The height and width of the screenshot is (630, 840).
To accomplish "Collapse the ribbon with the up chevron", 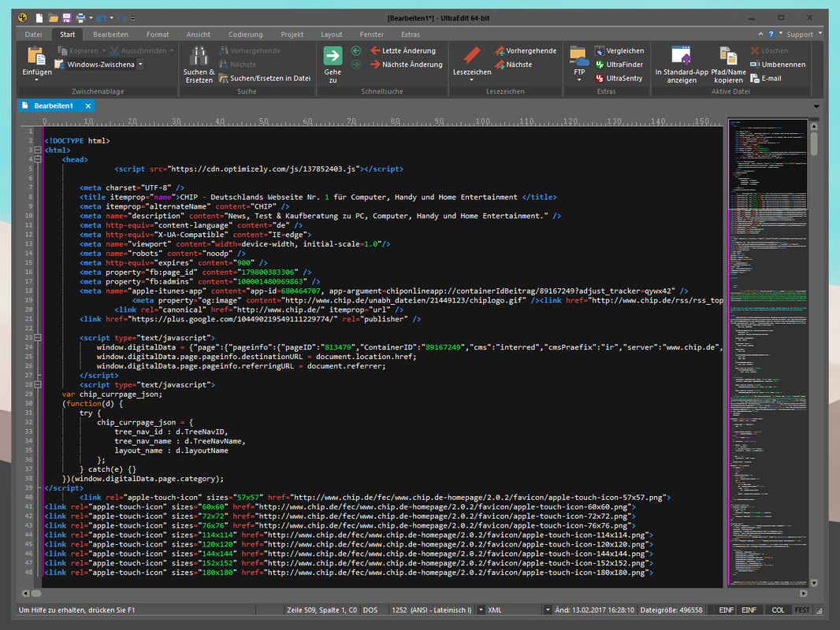I will click(760, 34).
